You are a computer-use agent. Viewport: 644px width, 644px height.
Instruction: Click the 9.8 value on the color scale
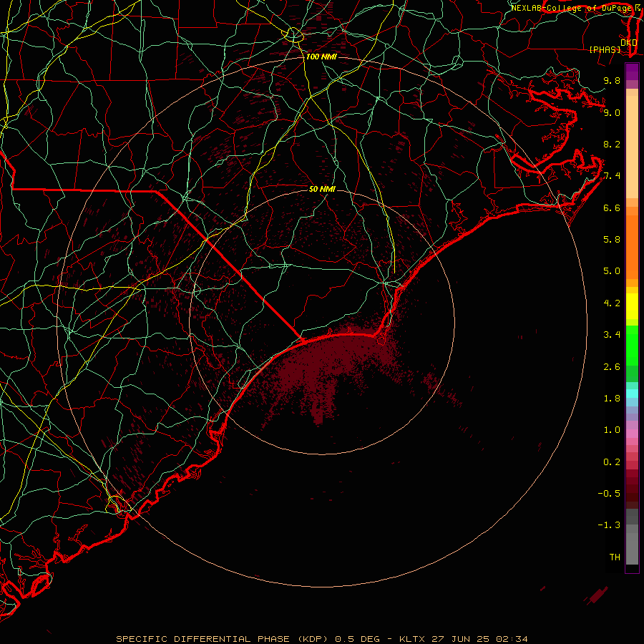coord(612,80)
